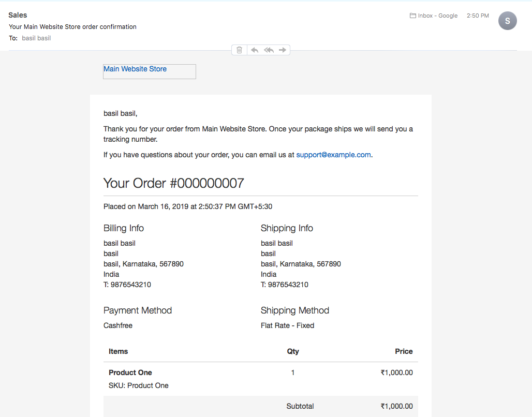Select the reply arrow icon
Viewport: 532px width, 417px height.
click(x=254, y=50)
